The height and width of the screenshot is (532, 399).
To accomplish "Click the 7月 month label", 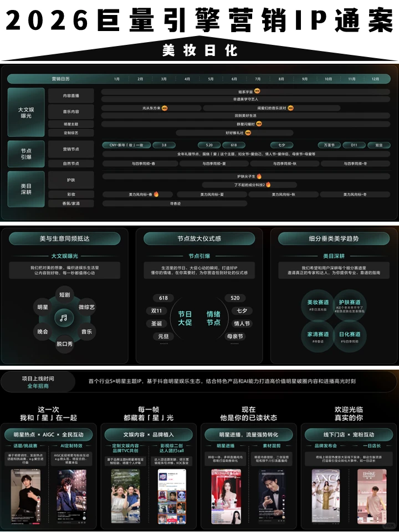I will point(258,79).
